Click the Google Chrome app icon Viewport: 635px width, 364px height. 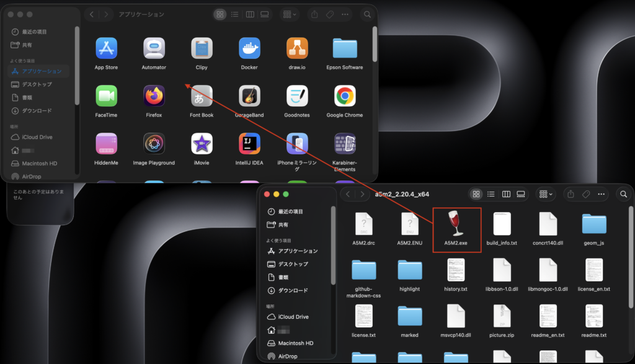pyautogui.click(x=345, y=96)
